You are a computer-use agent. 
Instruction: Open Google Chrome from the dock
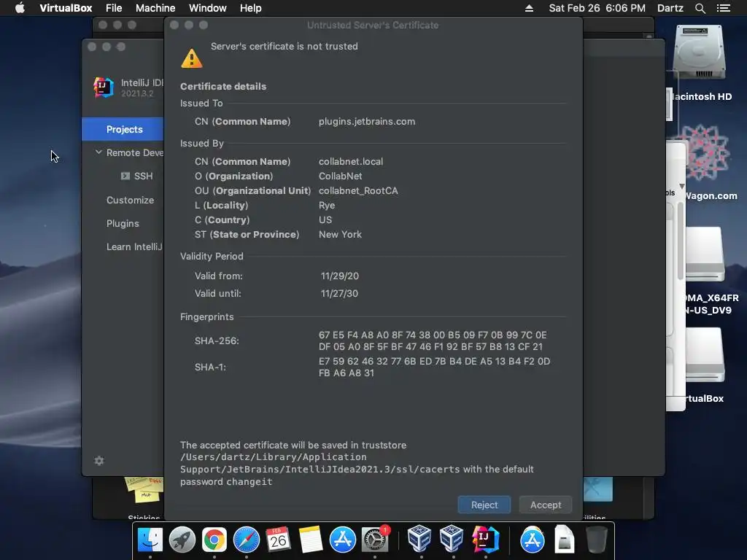[x=214, y=540]
